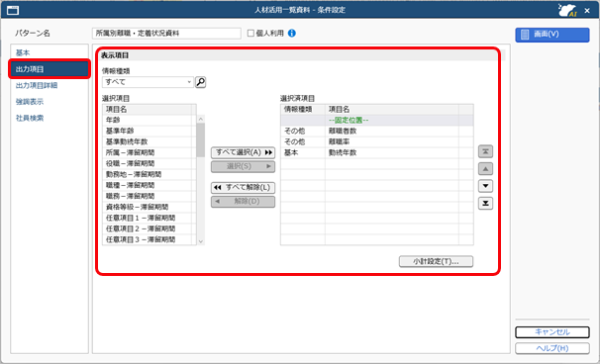
Task: Click the magnifier search icon beside 情報種類
Action: pyautogui.click(x=201, y=82)
